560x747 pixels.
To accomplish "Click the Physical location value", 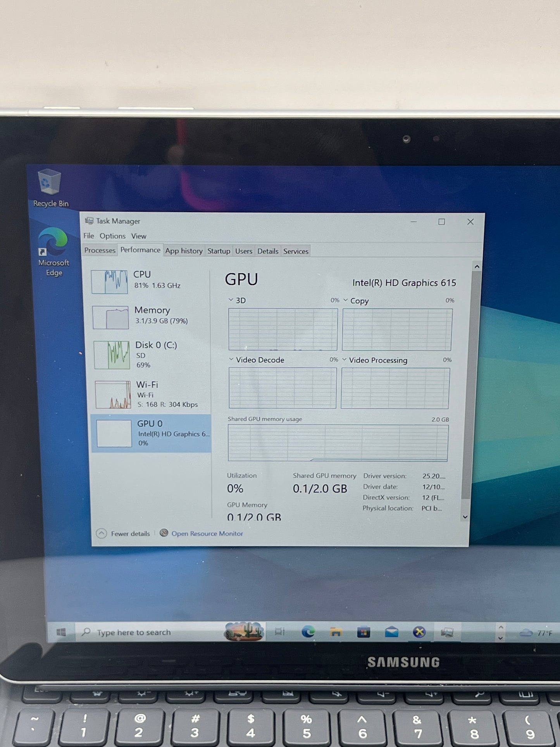I will (431, 508).
